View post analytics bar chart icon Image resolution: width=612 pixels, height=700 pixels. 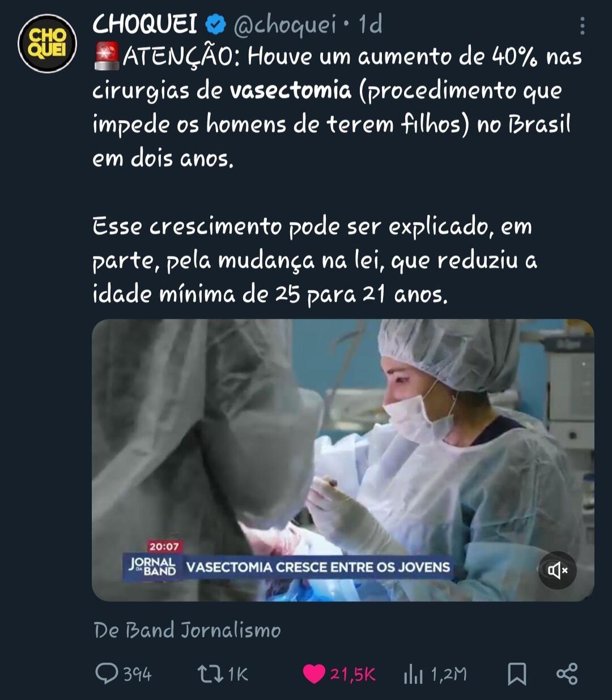tap(413, 674)
